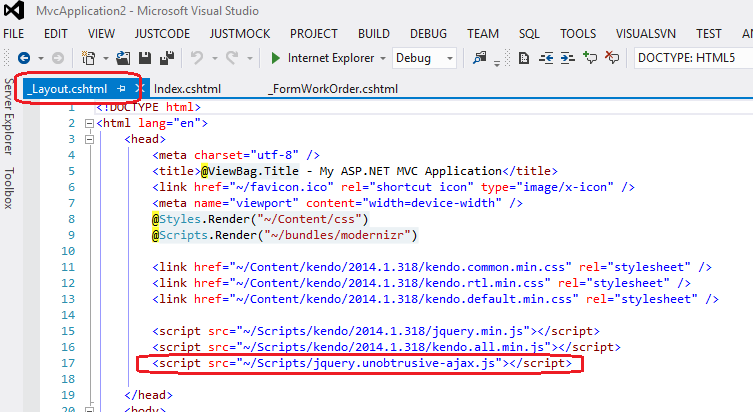Viewport: 753px width, 412px height.
Task: Open the Redo history dropdown arrow
Action: 250,59
